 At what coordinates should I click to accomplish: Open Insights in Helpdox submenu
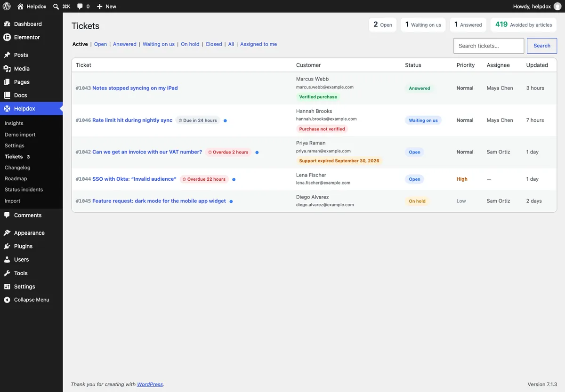[14, 123]
